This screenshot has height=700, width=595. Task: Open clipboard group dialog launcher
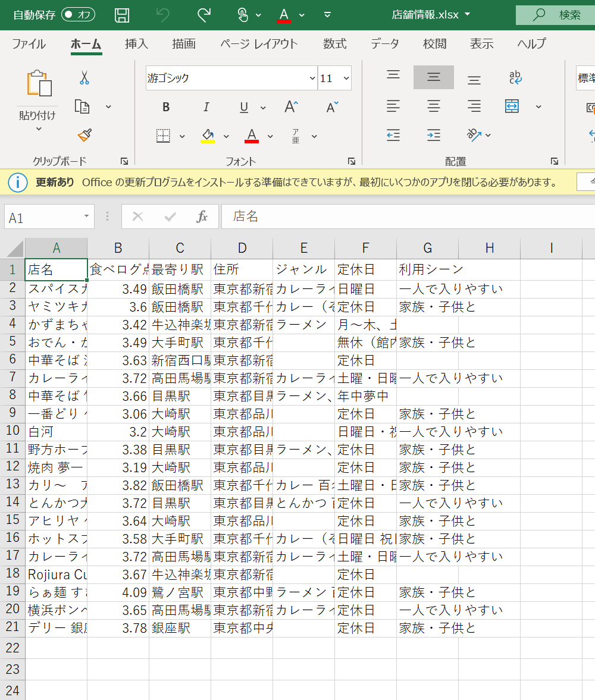(x=124, y=162)
